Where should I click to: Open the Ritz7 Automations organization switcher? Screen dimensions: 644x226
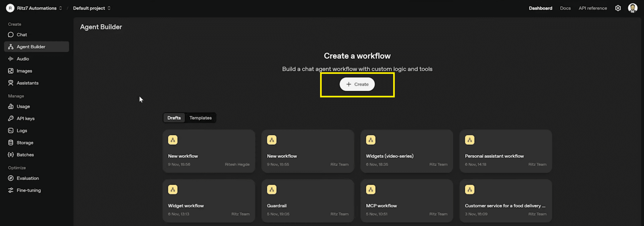coord(36,8)
